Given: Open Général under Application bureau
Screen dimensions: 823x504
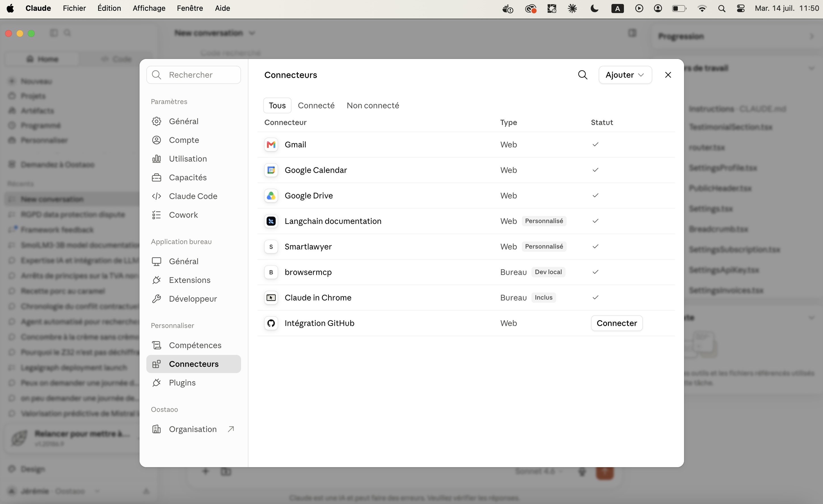Looking at the screenshot, I should click(193, 261).
